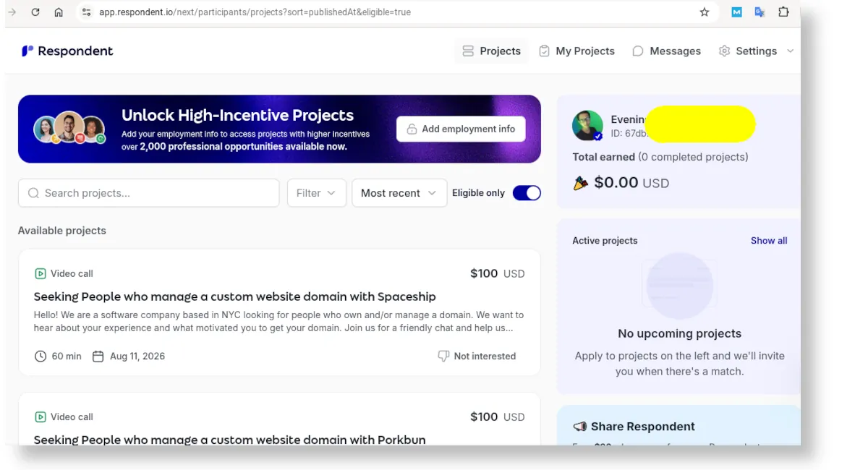
Task: Click the Unlock High-Incentive Projects banner heading
Action: pos(237,115)
